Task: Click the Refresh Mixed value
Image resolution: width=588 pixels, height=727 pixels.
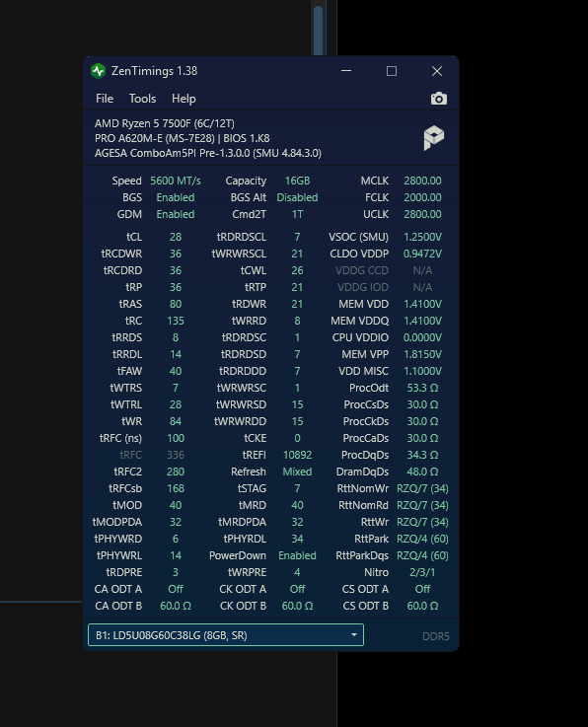Action: click(x=297, y=472)
